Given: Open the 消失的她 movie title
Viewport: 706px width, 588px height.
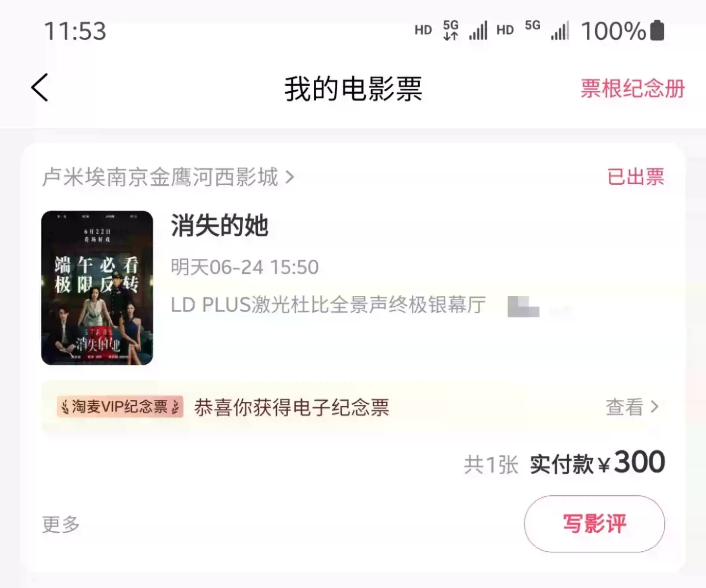Looking at the screenshot, I should [x=219, y=226].
